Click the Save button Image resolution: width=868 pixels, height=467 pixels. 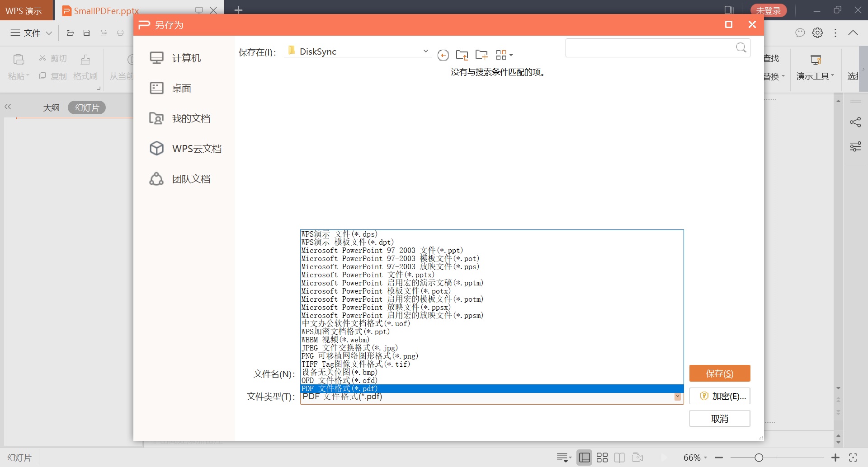719,374
